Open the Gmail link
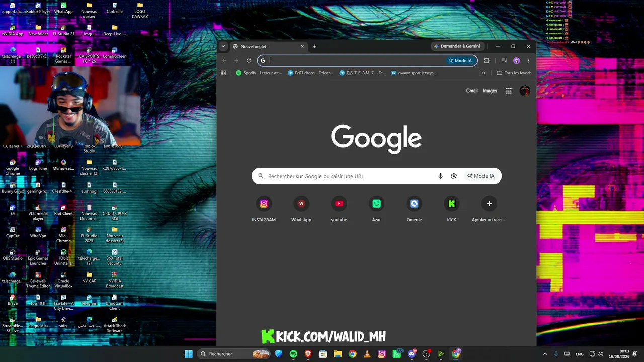The width and height of the screenshot is (644, 362). [x=472, y=91]
